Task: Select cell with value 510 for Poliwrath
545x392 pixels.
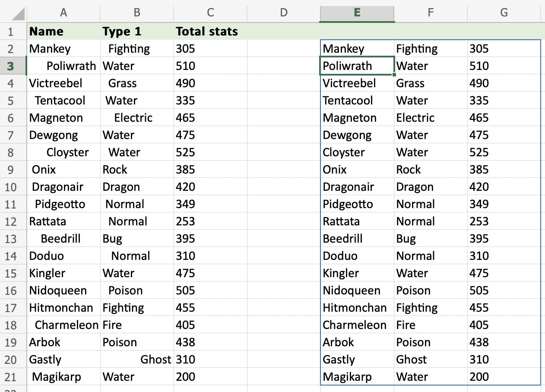Action: click(210, 66)
